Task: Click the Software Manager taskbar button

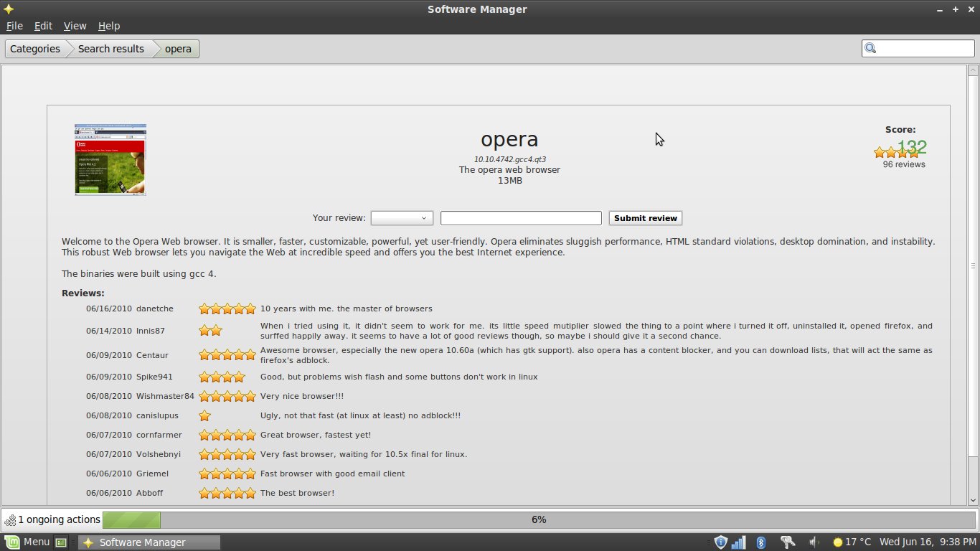Action: [x=149, y=542]
